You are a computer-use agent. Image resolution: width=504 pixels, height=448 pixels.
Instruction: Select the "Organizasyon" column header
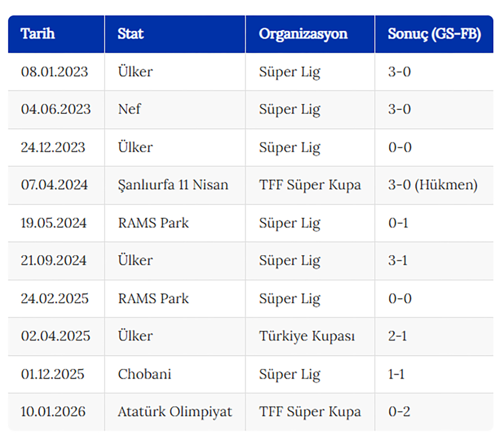tap(303, 34)
